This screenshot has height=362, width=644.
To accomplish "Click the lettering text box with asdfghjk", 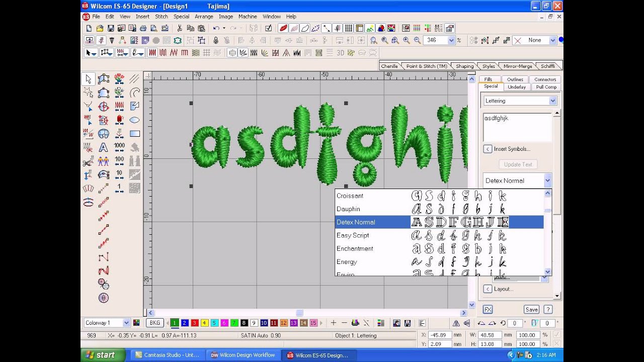I will [517, 127].
